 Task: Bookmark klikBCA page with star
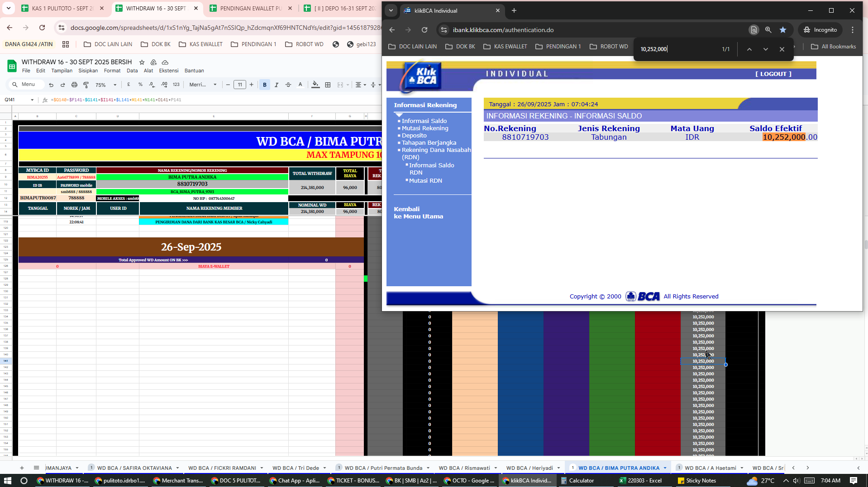[783, 30]
